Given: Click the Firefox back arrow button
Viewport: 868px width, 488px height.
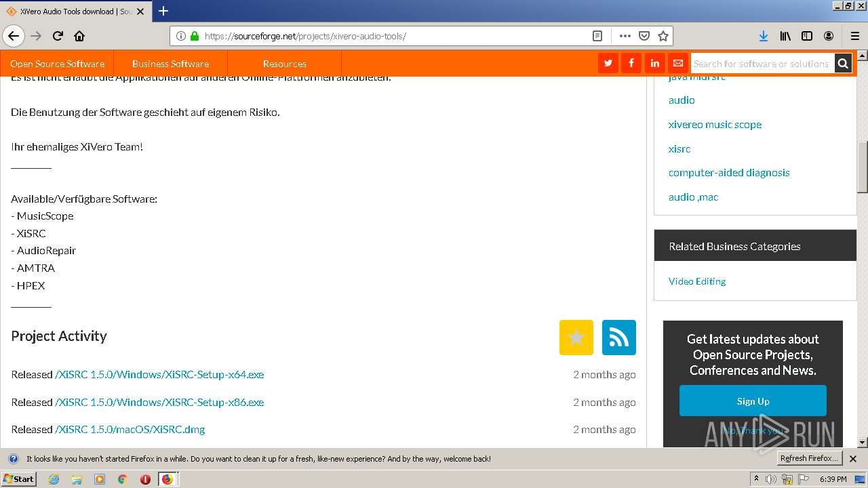Looking at the screenshot, I should [14, 36].
